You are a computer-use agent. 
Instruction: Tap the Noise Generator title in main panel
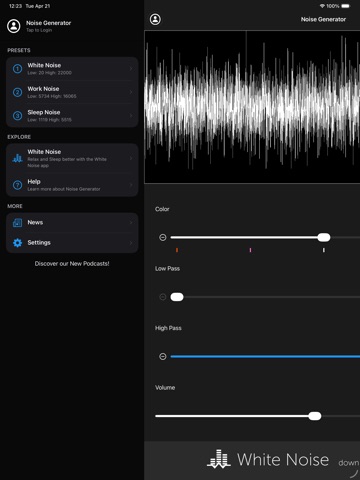click(x=323, y=19)
